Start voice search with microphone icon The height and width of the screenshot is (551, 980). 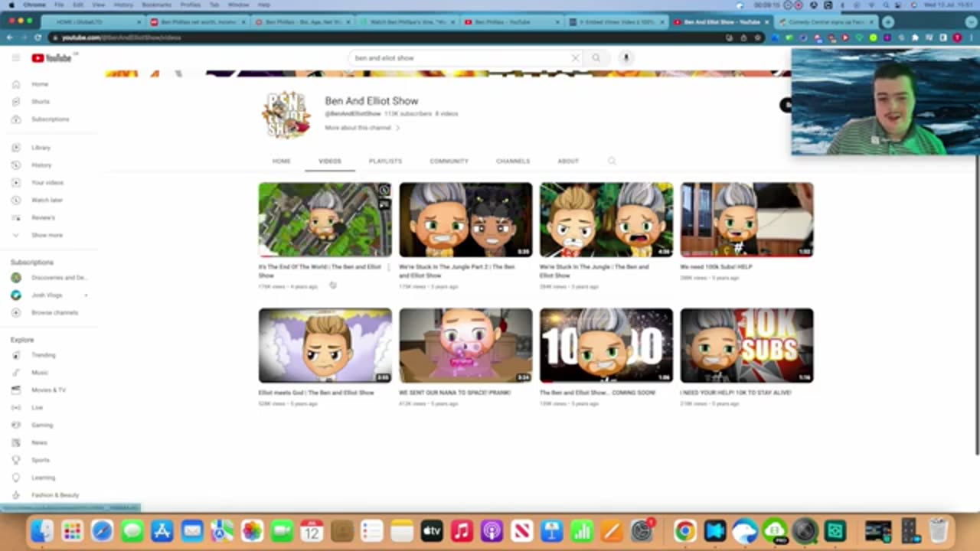point(626,58)
